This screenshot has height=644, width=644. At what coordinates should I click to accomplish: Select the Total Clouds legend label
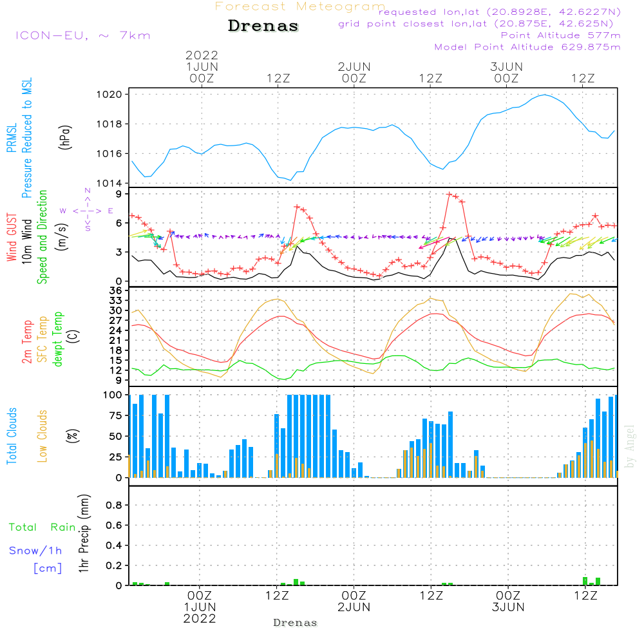pos(11,436)
